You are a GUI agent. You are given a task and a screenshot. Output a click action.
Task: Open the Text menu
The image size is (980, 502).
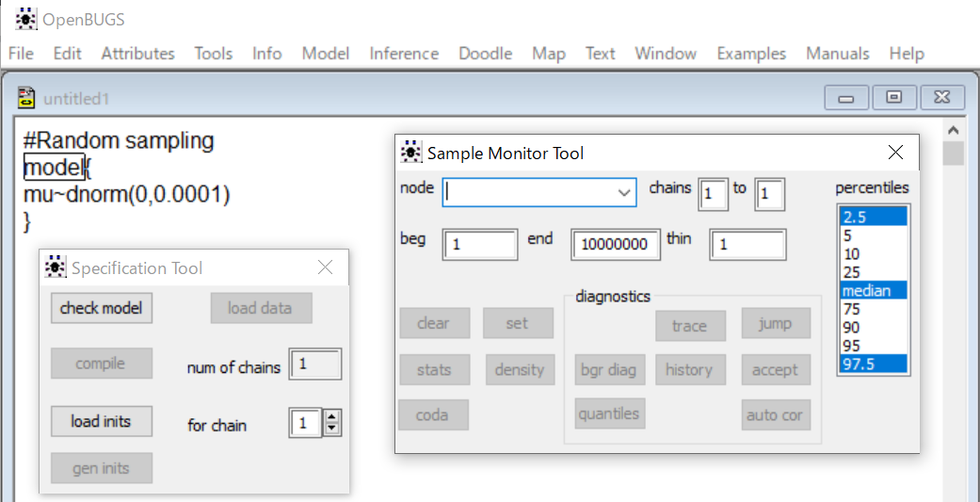[x=600, y=54]
